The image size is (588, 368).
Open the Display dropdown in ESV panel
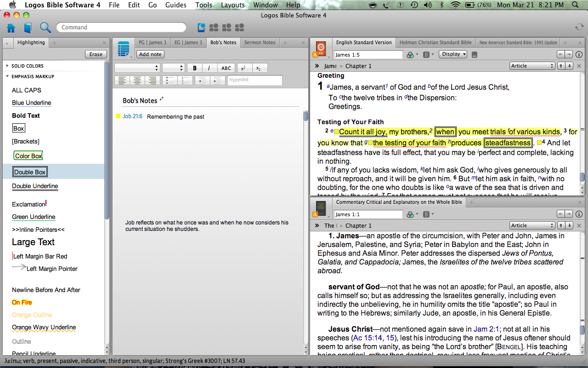tap(452, 54)
